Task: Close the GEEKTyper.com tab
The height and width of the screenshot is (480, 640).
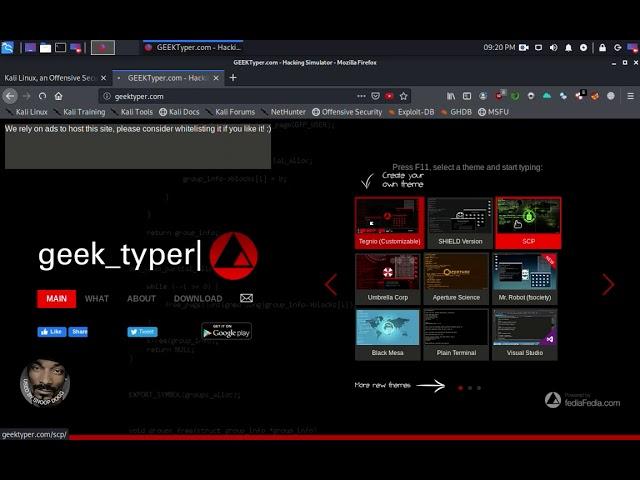Action: point(216,78)
